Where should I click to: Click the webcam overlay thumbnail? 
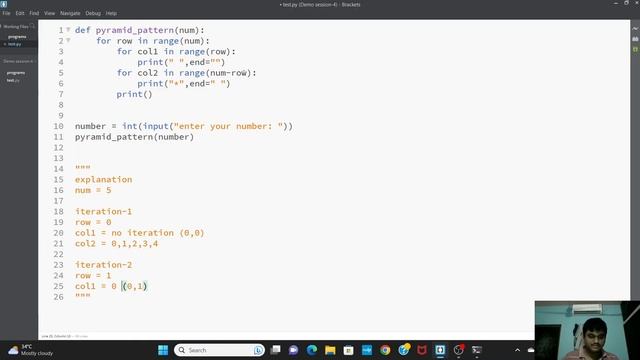(587, 330)
